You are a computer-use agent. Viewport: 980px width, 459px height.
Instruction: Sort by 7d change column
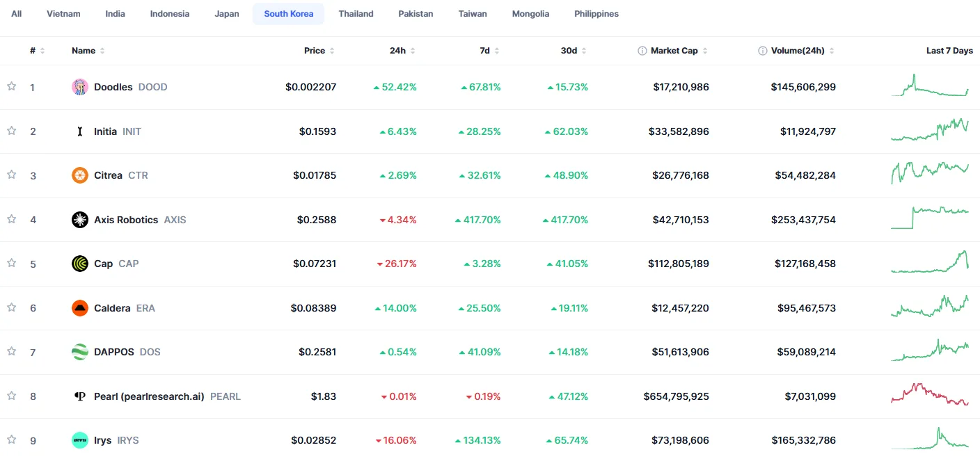[490, 51]
